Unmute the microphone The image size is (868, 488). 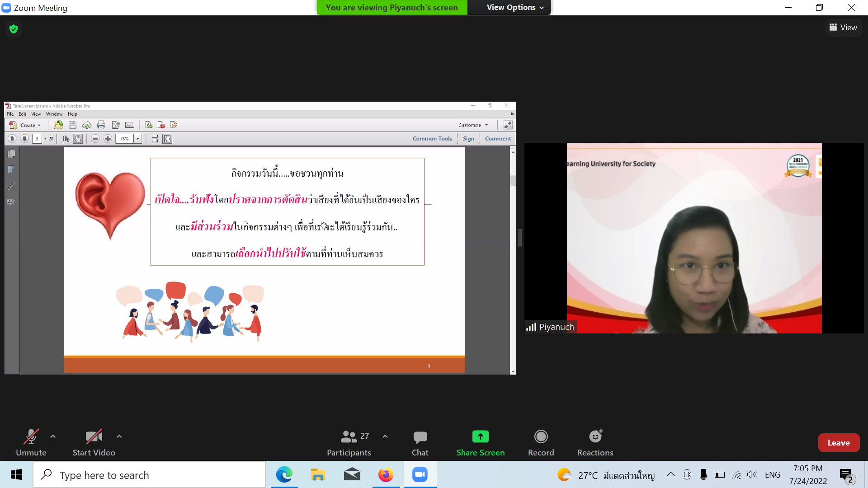[x=31, y=437]
